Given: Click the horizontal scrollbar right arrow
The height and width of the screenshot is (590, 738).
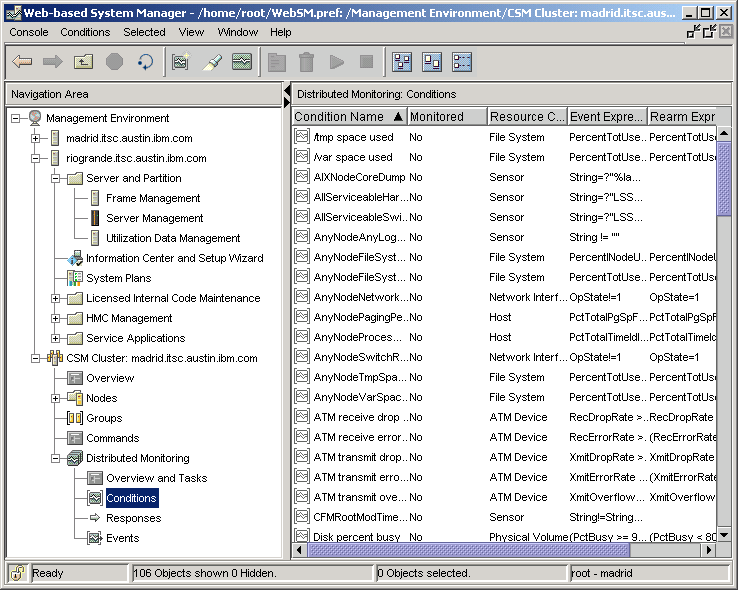Looking at the screenshot, I should [709, 550].
